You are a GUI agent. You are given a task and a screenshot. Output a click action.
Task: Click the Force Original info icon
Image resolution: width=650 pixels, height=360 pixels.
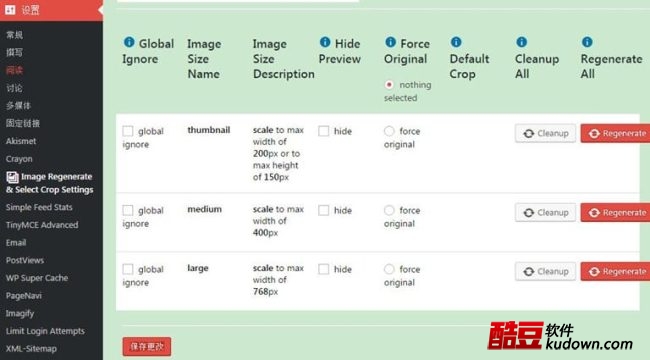[x=390, y=42]
